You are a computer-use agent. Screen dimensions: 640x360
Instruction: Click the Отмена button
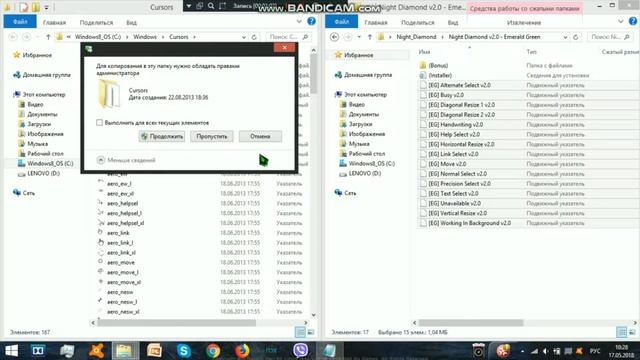tap(260, 136)
